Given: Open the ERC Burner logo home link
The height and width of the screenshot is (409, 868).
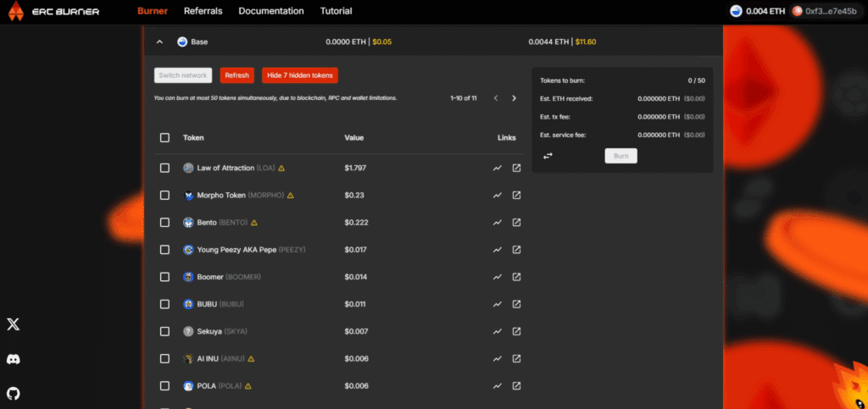Looking at the screenshot, I should [x=53, y=11].
